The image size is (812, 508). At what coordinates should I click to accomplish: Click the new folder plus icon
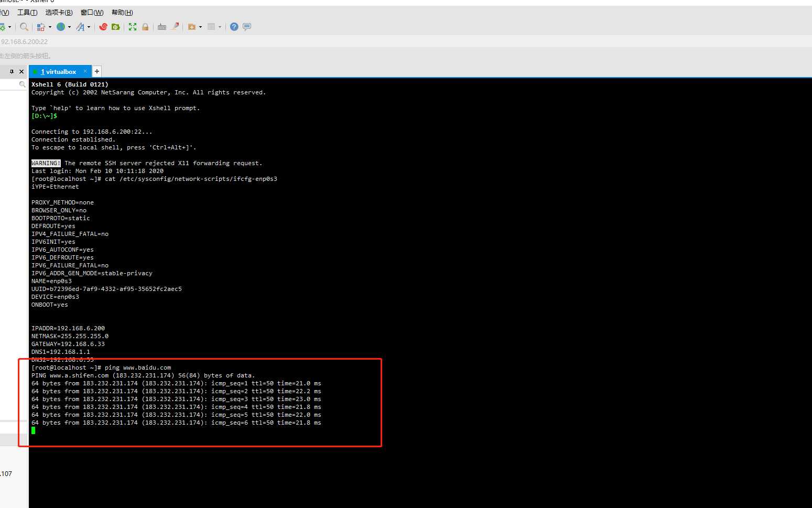(192, 27)
